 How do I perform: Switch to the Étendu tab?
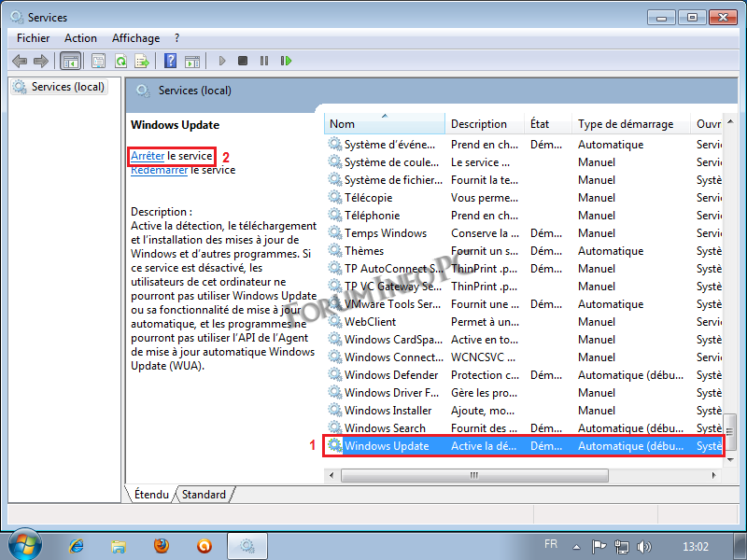click(151, 495)
